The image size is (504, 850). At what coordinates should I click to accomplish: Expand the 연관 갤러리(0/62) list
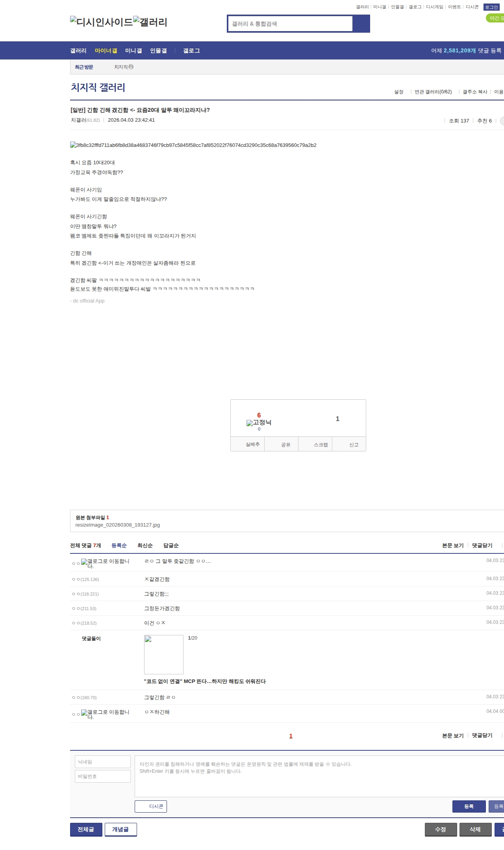(x=433, y=92)
